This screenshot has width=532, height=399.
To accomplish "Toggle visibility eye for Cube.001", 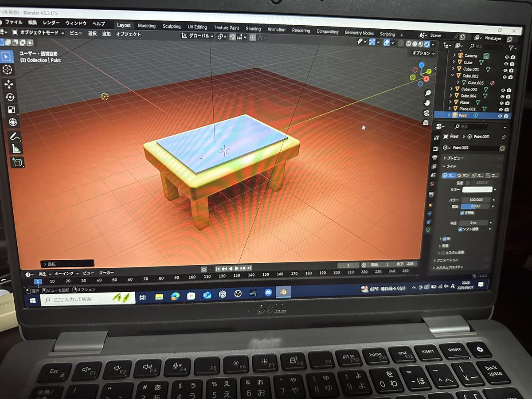I will coord(506,70).
